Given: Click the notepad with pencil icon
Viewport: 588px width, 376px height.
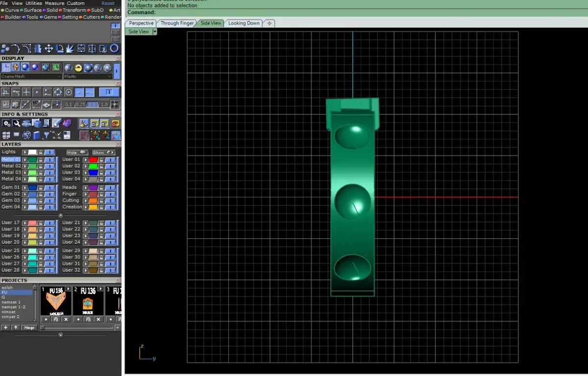Looking at the screenshot, I should [57, 123].
